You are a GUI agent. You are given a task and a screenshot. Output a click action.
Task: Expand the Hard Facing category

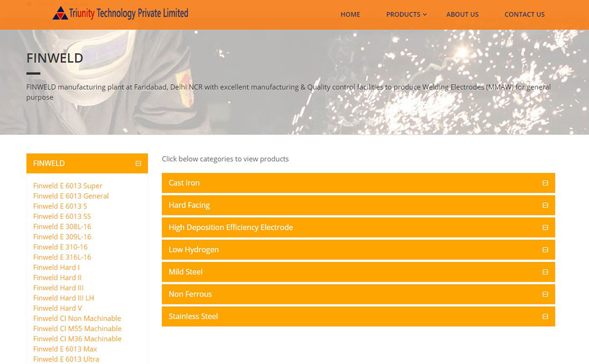(x=358, y=205)
